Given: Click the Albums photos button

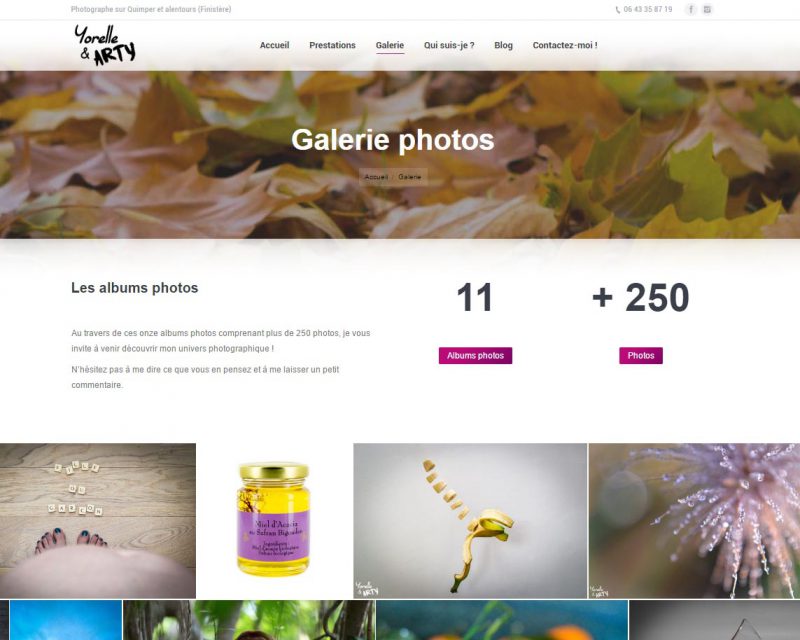Looking at the screenshot, I should 476,356.
